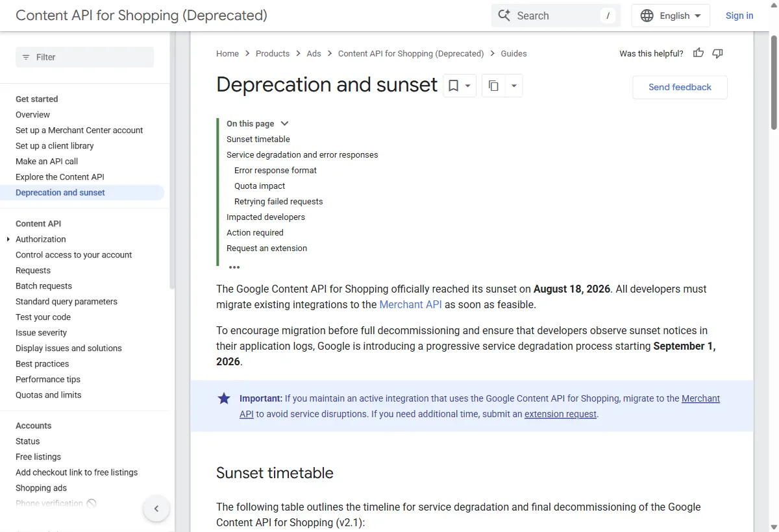Open Ads breadcrumb link

pyautogui.click(x=314, y=53)
